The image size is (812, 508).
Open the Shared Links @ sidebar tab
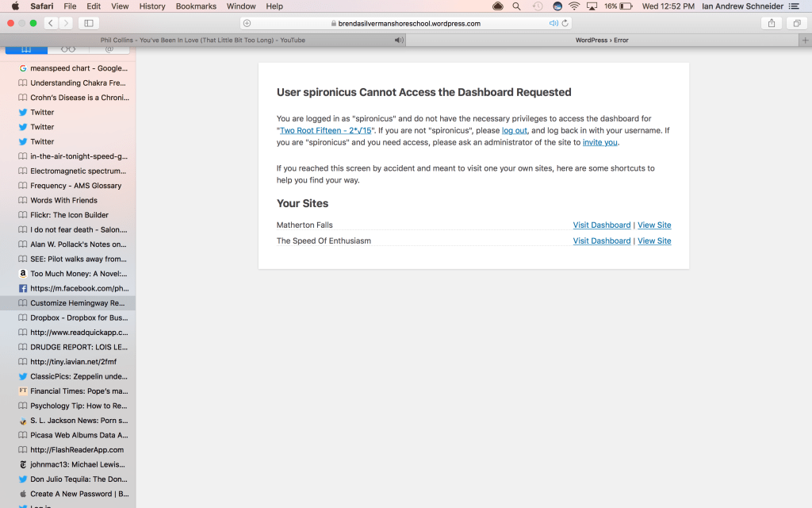point(109,49)
